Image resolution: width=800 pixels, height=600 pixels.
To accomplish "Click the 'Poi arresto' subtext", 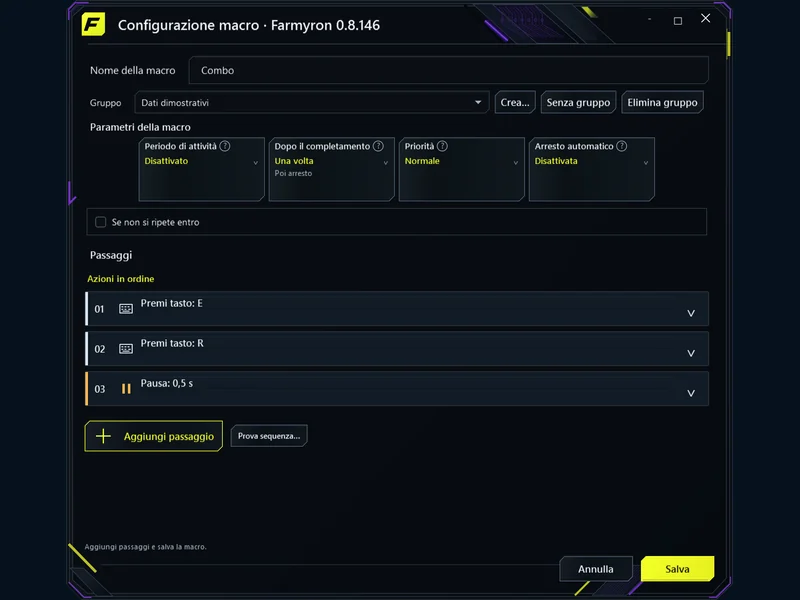I will click(293, 173).
